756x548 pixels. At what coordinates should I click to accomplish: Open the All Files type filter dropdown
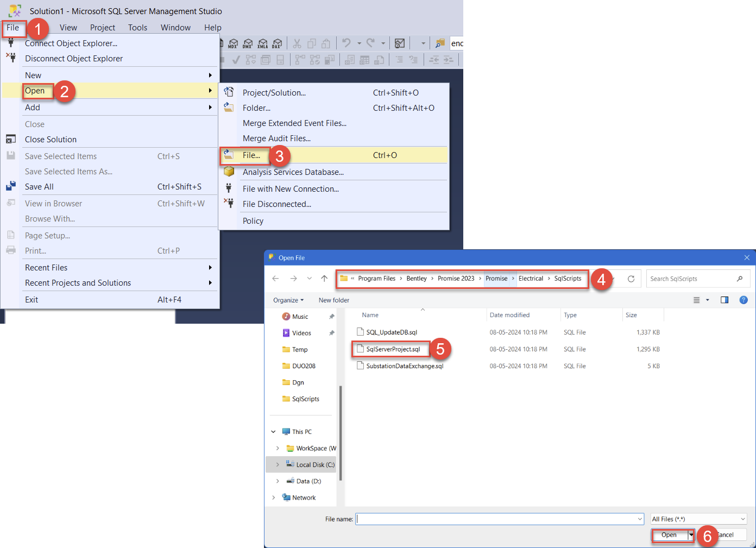click(699, 519)
